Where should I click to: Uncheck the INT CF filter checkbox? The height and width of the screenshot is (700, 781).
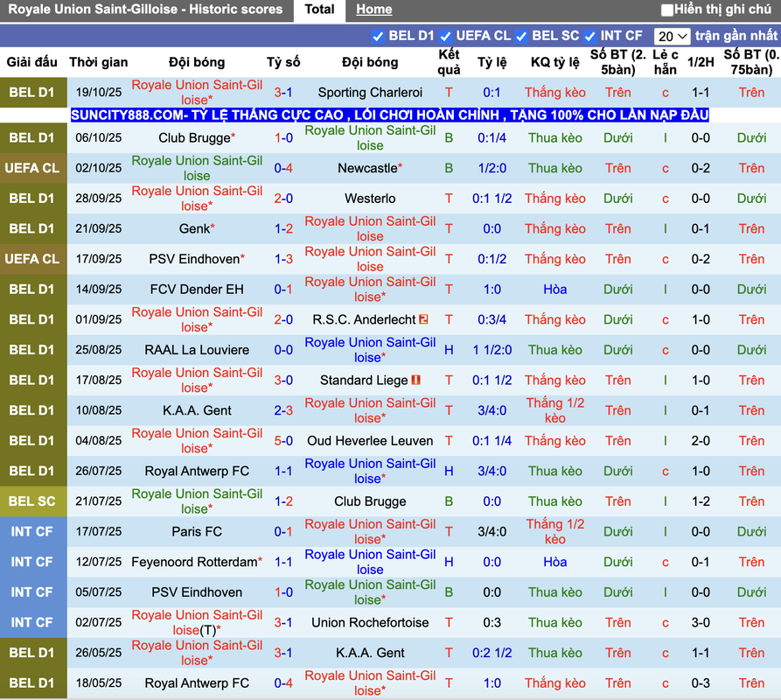click(x=589, y=37)
